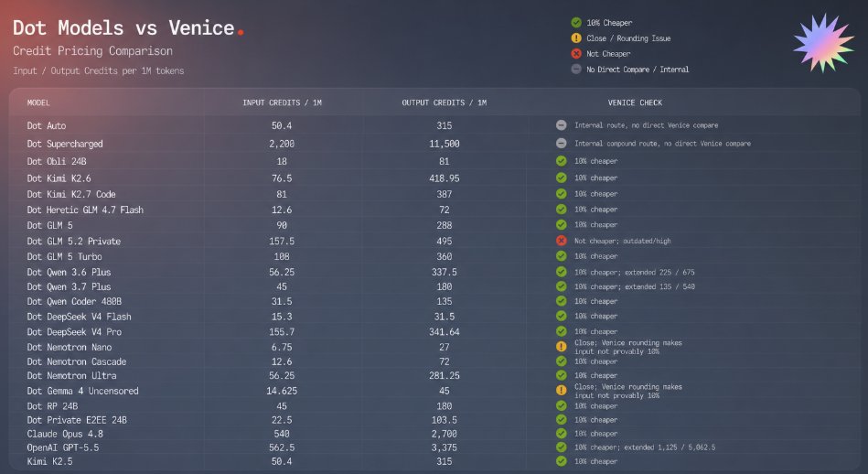Click the yellow warning icon in Dot Nemotron Nano row
This screenshot has width=868, height=474.
coord(562,347)
